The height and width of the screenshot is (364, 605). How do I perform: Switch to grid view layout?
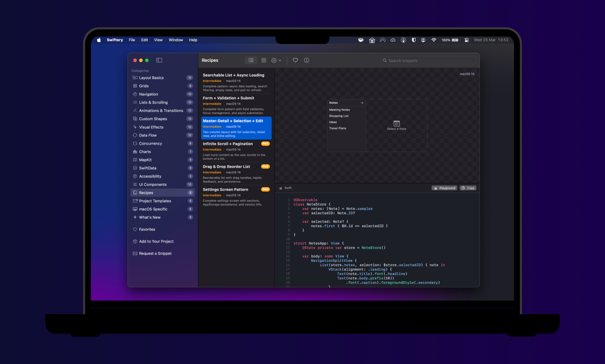pos(264,60)
